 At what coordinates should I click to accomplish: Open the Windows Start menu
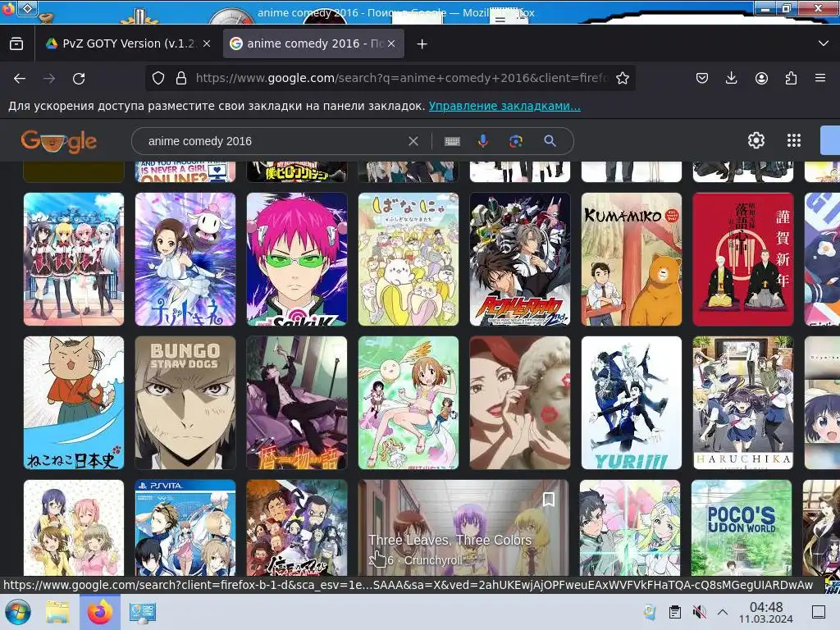coord(18,612)
